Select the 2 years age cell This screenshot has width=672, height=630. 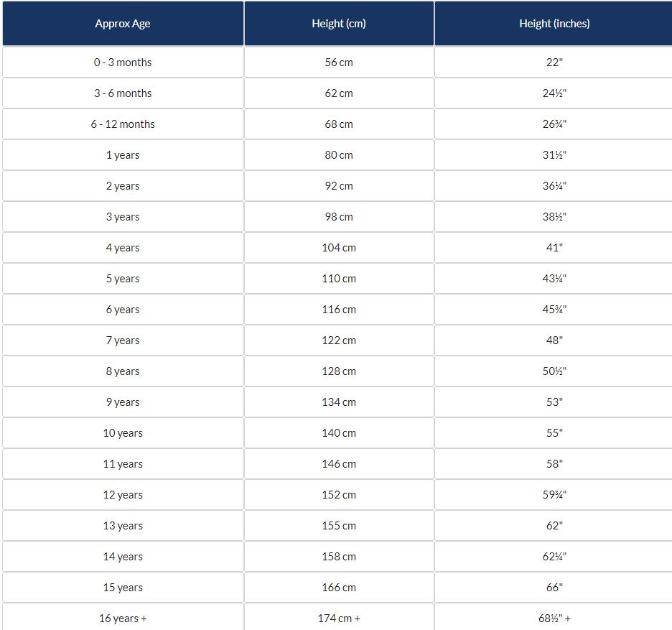click(x=123, y=186)
